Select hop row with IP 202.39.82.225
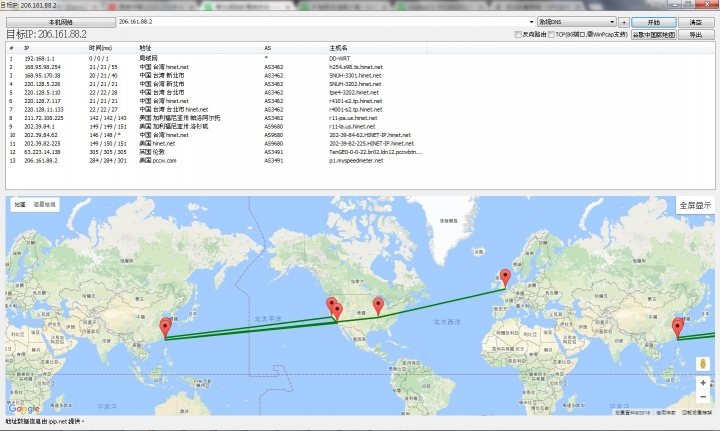The height and width of the screenshot is (431, 720). (216, 144)
